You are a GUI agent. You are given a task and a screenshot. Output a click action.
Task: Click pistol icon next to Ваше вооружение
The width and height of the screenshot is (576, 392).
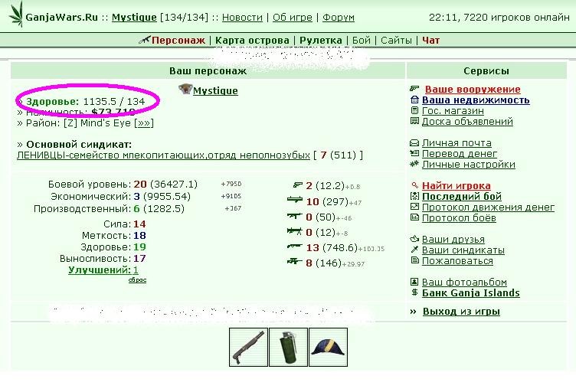(414, 89)
